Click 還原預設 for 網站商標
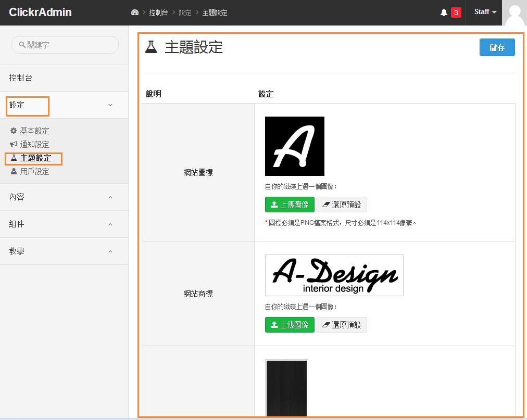527x420 pixels. (x=342, y=325)
